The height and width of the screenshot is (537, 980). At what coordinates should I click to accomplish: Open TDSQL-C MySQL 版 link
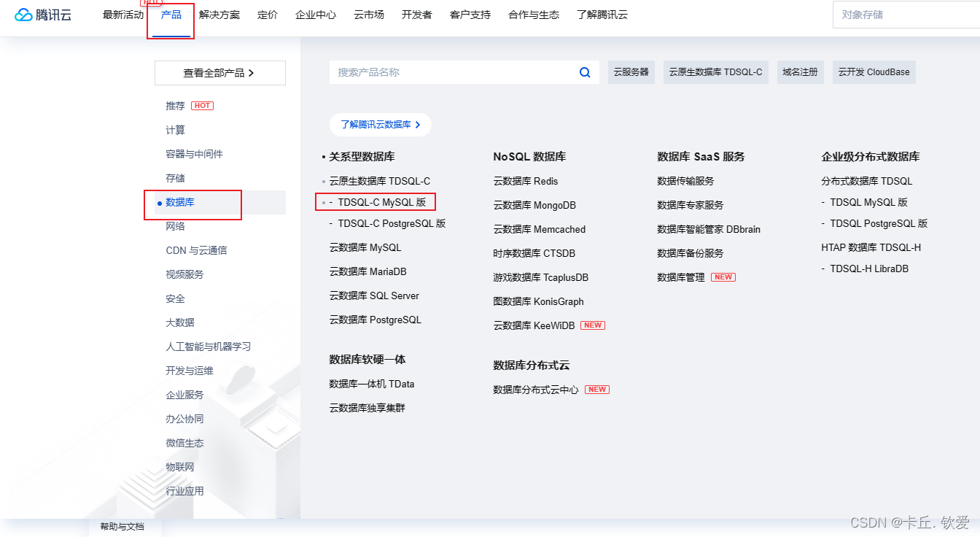(382, 202)
